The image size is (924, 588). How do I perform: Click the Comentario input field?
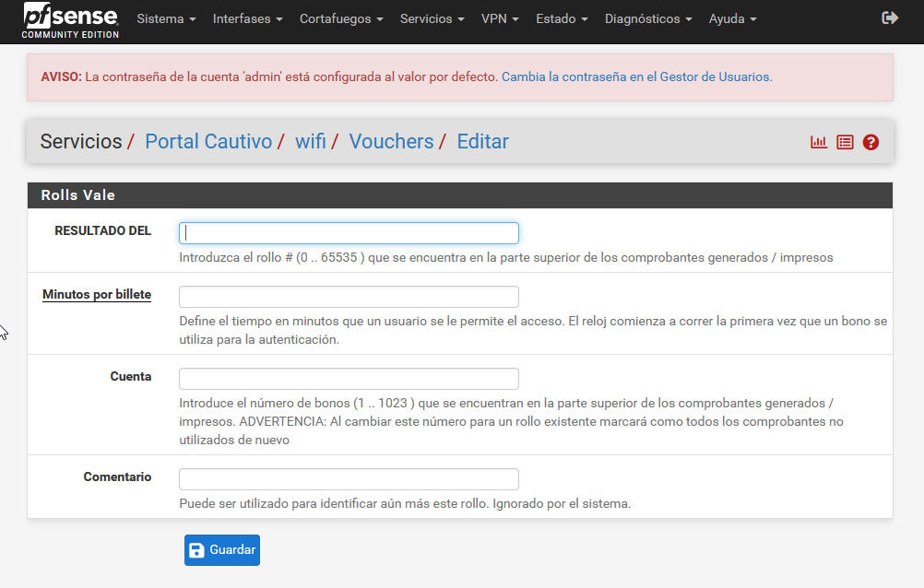[x=349, y=479]
